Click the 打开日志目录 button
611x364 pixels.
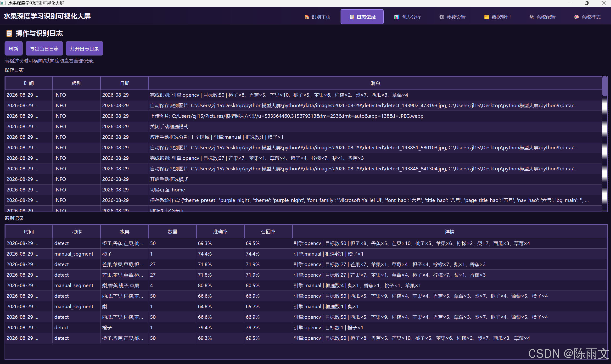[84, 49]
